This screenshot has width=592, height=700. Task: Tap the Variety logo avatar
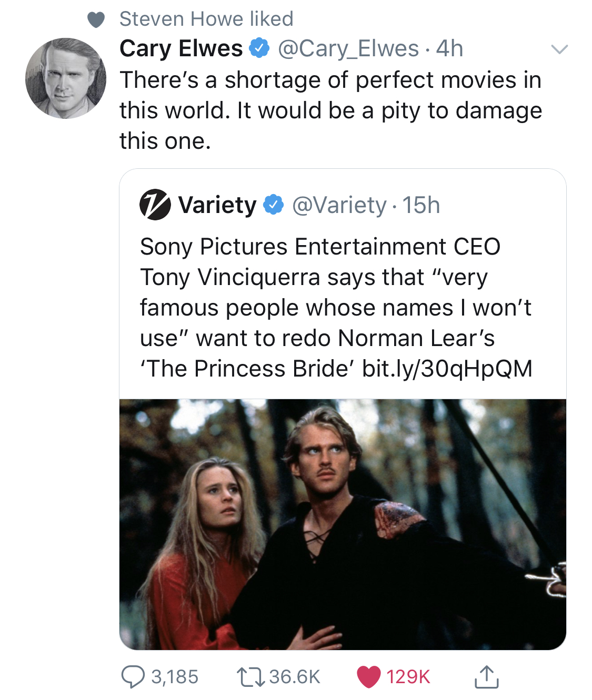coord(155,205)
